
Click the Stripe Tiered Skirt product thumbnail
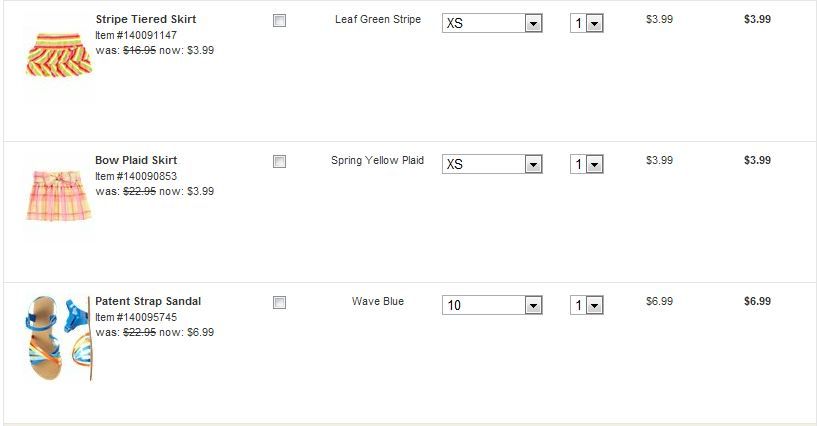tap(58, 53)
